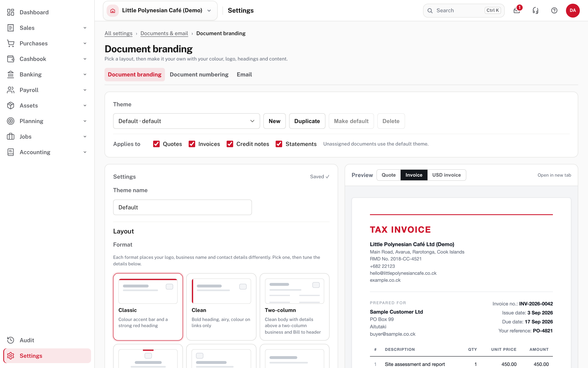
Task: Open the help question mark icon
Action: (554, 10)
